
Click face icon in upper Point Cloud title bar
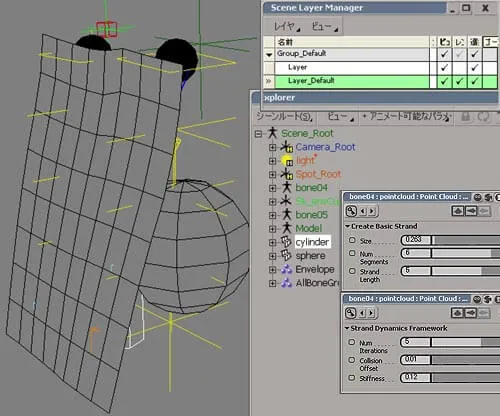[x=478, y=197]
